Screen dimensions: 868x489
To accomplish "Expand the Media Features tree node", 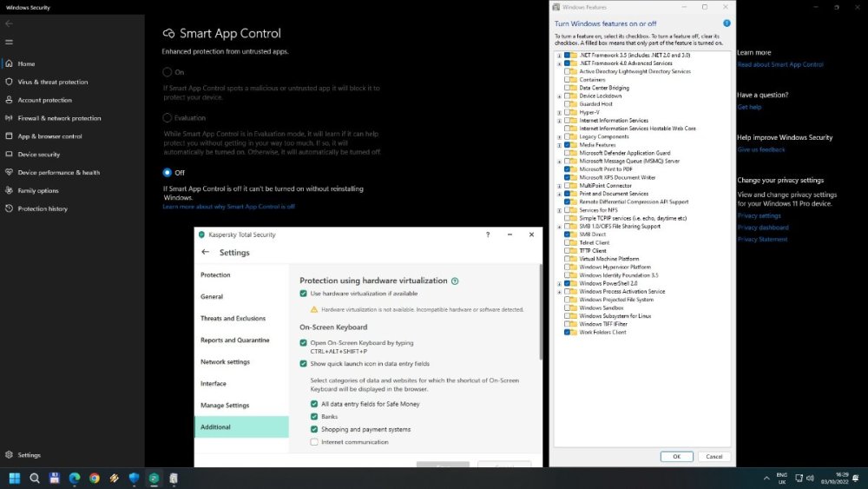I will point(559,145).
